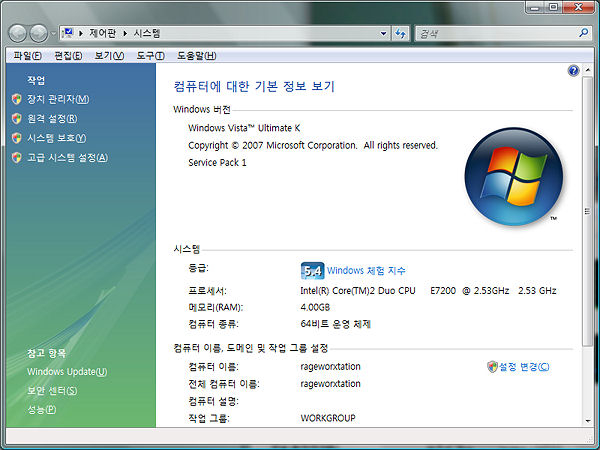Click 'rageworxtation' next to 컴퓨터 이름
This screenshot has height=450, width=600.
tap(330, 367)
